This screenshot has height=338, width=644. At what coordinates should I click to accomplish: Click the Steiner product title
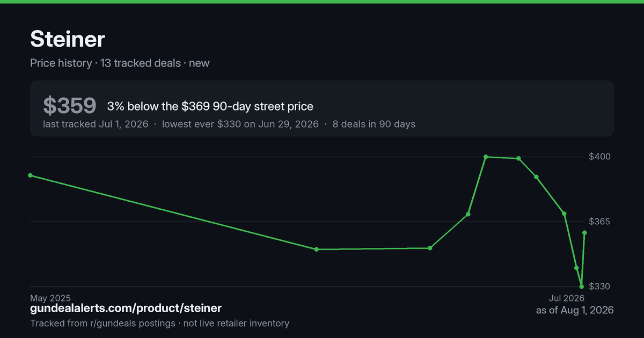(x=68, y=39)
